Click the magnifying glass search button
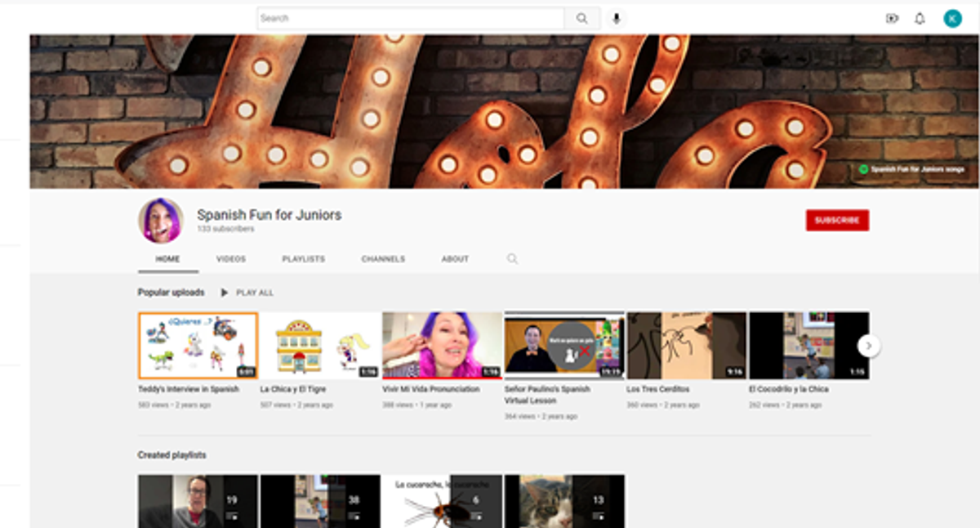This screenshot has width=980, height=528. [581, 19]
